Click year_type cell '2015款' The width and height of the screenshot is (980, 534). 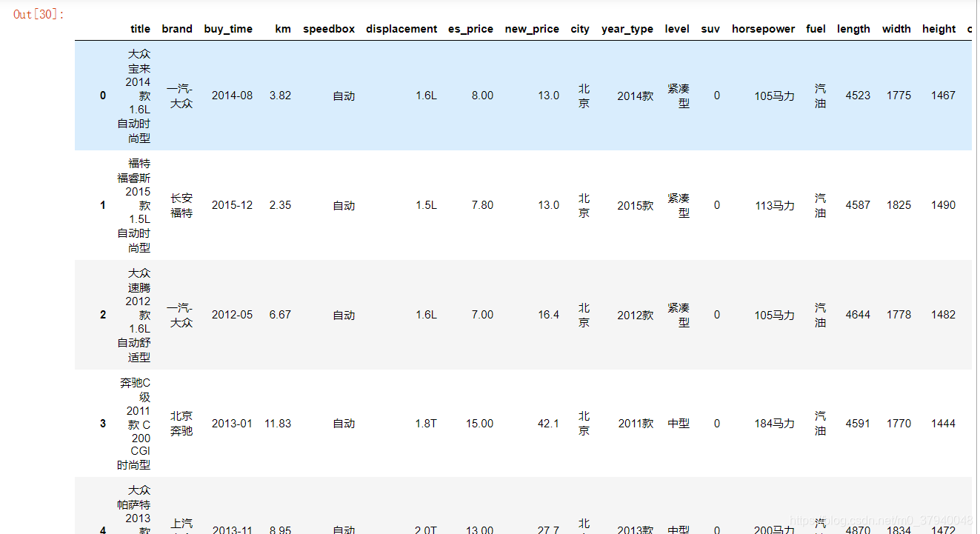pyautogui.click(x=636, y=205)
